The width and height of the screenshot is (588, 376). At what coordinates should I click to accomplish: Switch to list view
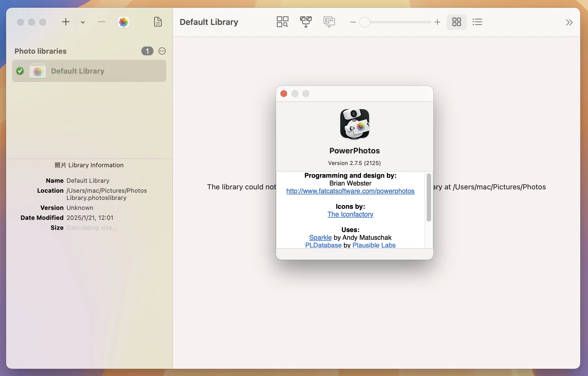[477, 22]
